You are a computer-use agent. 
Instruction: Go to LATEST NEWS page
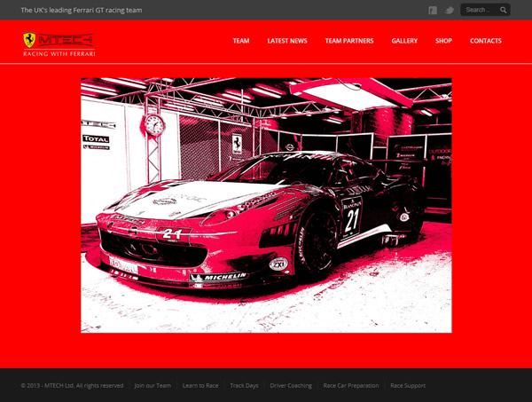point(287,41)
